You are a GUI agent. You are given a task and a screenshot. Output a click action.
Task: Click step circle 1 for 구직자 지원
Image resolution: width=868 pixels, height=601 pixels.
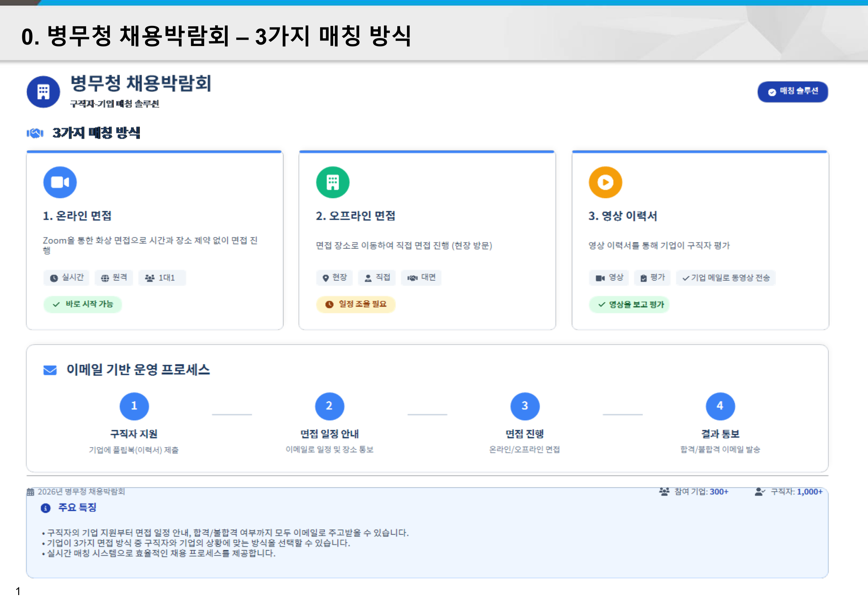point(134,406)
